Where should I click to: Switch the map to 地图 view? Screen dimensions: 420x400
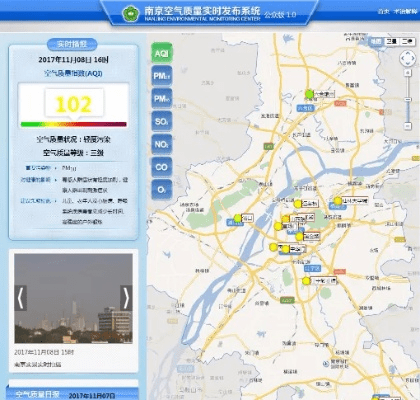point(376,41)
